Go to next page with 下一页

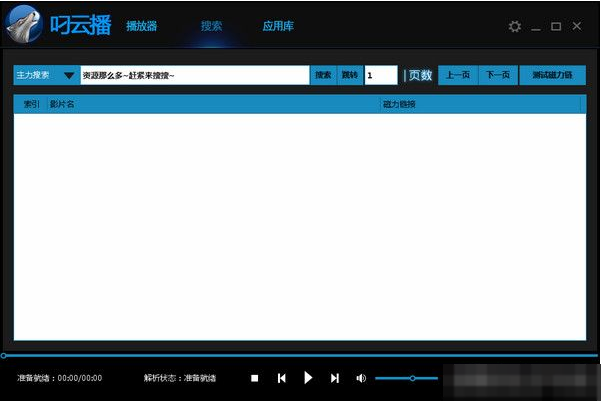tap(497, 75)
